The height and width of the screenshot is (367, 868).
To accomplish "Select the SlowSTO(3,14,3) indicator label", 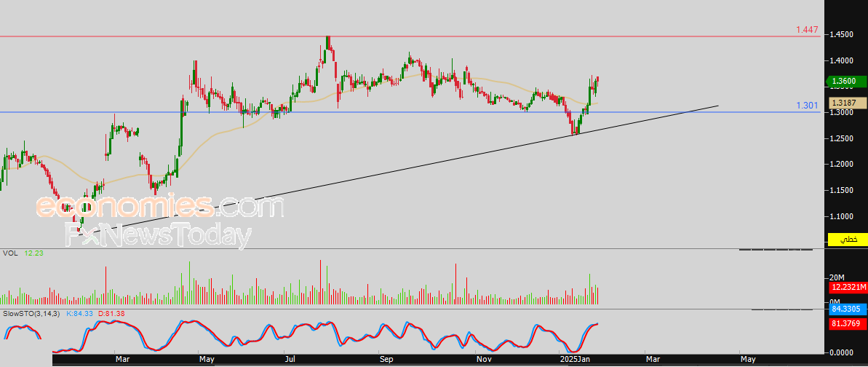I will tap(31, 314).
